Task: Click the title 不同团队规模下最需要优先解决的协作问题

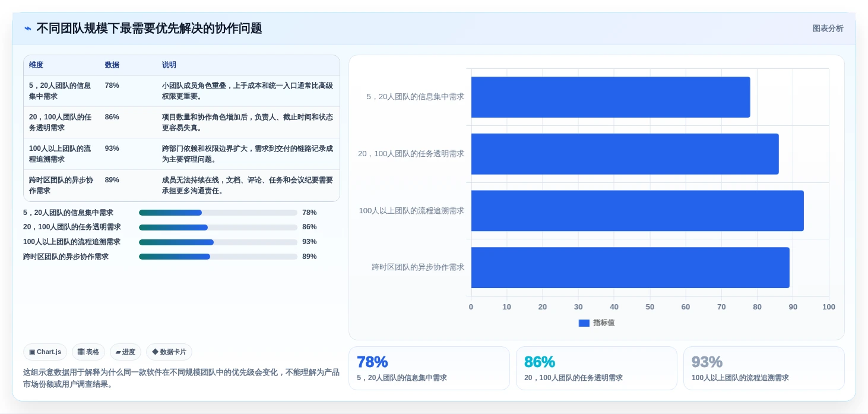Action: pyautogui.click(x=149, y=29)
